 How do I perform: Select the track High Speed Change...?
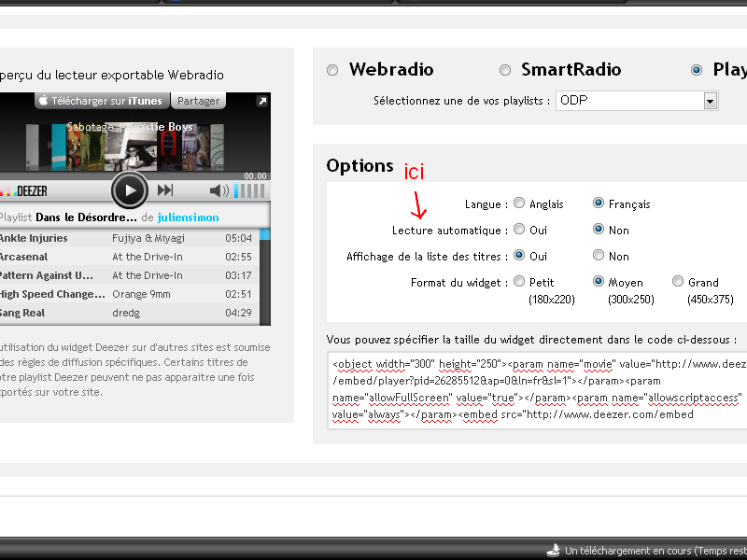pos(52,294)
